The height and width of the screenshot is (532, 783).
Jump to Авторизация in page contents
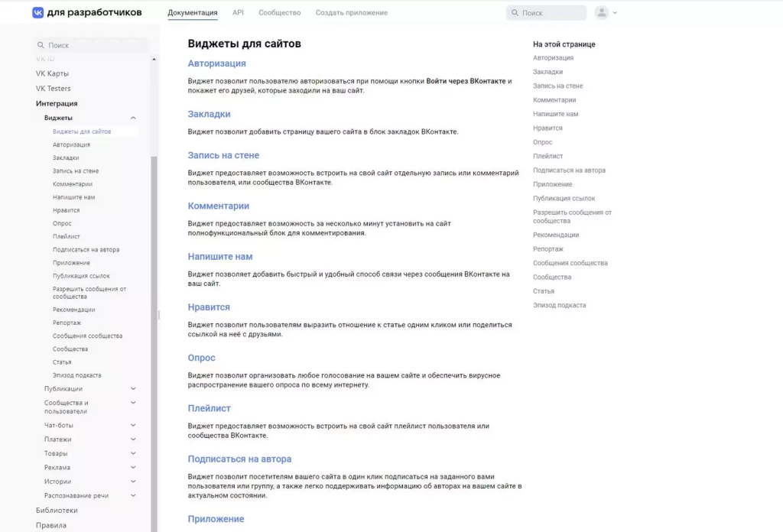pos(554,58)
